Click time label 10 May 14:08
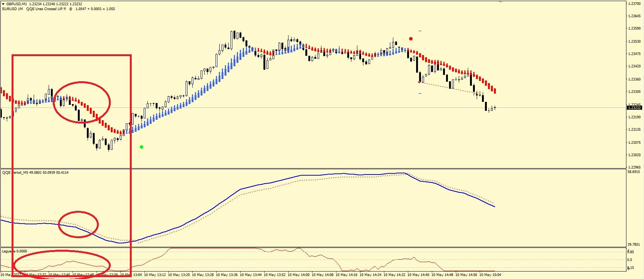This screenshot has width=644, height=279. coord(323,275)
